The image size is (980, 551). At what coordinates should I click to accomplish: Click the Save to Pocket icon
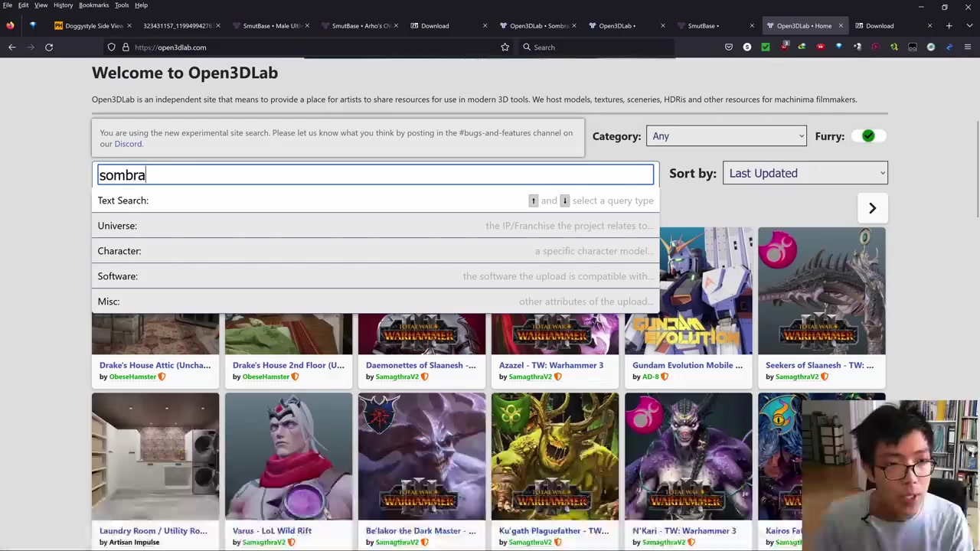[x=729, y=47]
